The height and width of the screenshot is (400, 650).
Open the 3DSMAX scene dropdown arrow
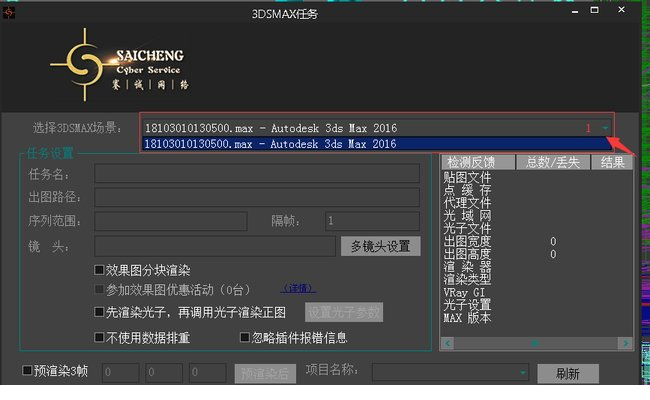point(605,128)
